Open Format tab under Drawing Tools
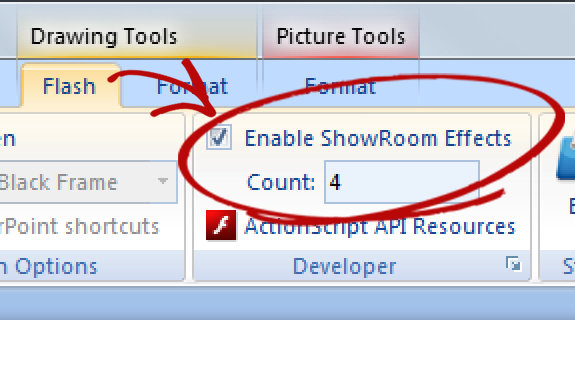This screenshot has height=370, width=575. point(192,87)
